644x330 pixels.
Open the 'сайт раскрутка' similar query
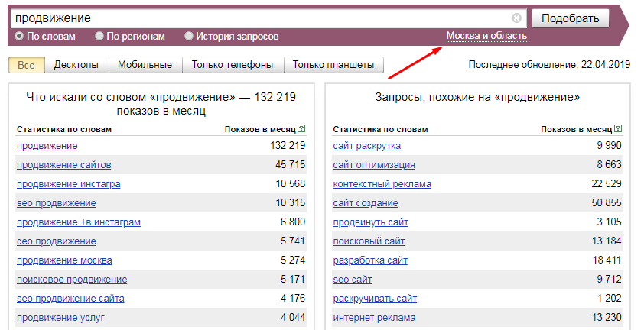coord(367,146)
